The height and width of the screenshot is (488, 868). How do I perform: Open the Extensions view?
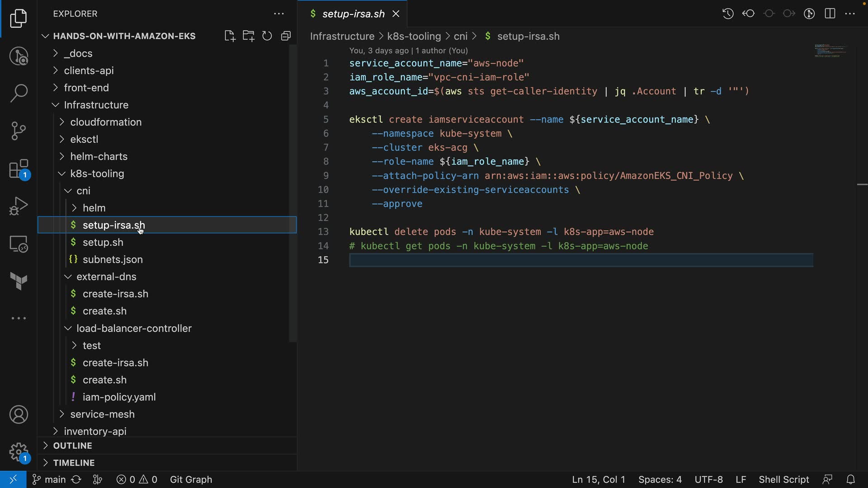(x=19, y=169)
